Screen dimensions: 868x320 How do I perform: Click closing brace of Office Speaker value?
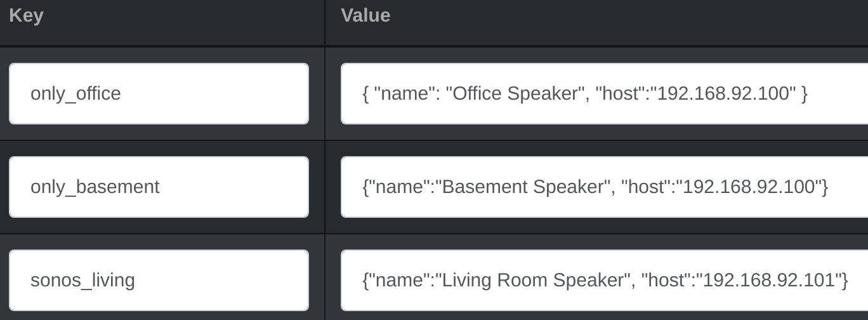click(x=805, y=93)
